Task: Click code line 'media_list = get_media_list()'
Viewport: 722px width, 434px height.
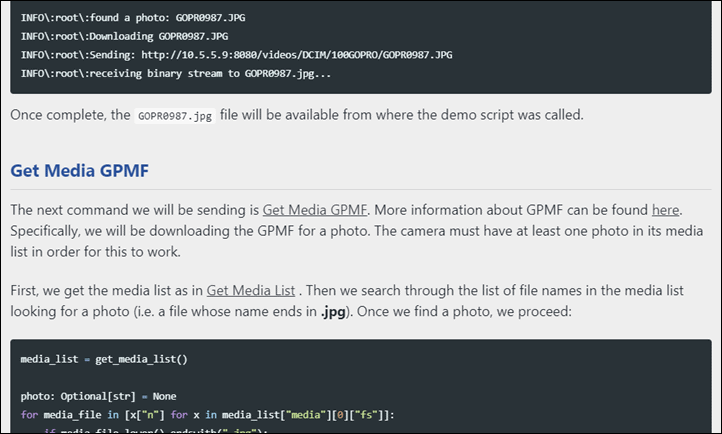Action: pos(104,359)
